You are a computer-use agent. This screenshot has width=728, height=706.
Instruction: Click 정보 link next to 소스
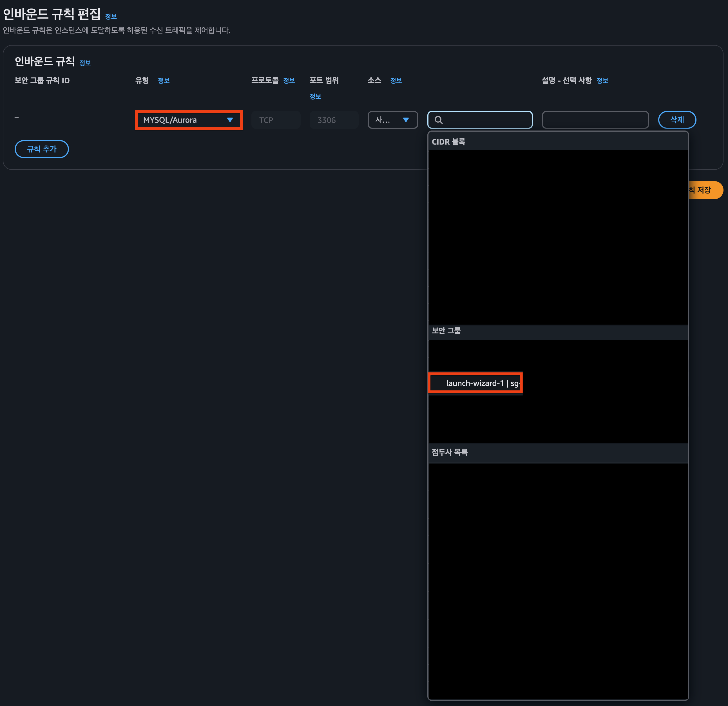396,80
